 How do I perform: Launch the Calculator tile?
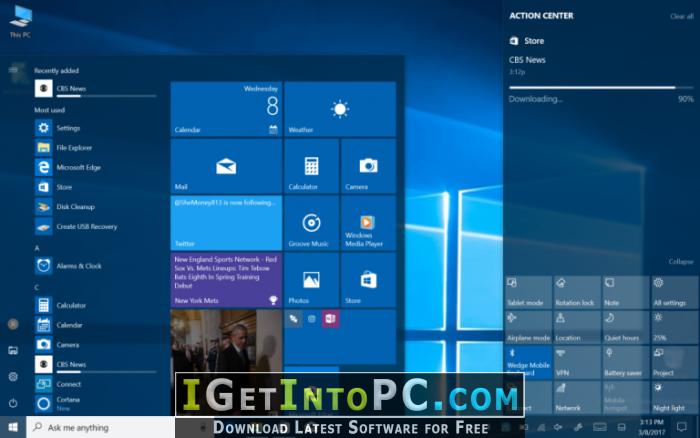(311, 166)
